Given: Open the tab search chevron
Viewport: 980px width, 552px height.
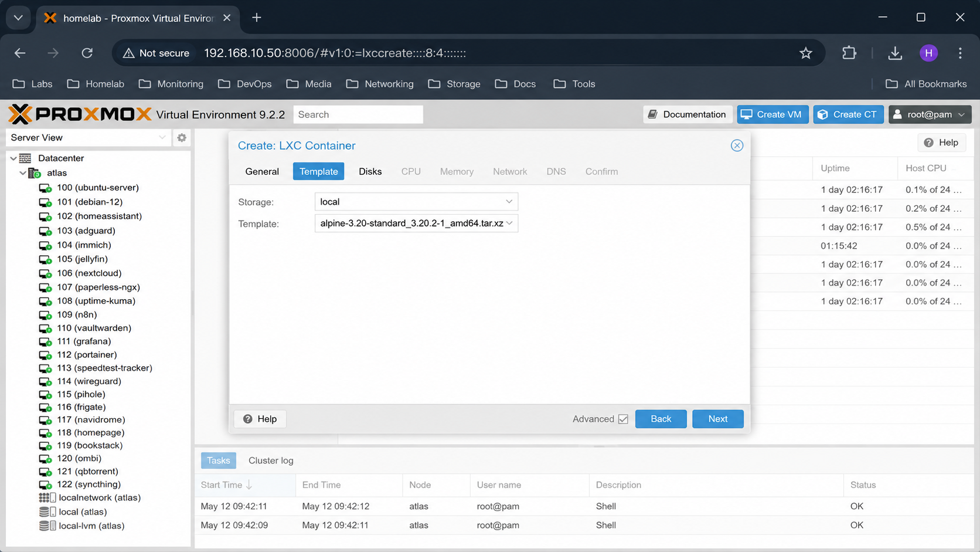Looking at the screenshot, I should (x=18, y=18).
